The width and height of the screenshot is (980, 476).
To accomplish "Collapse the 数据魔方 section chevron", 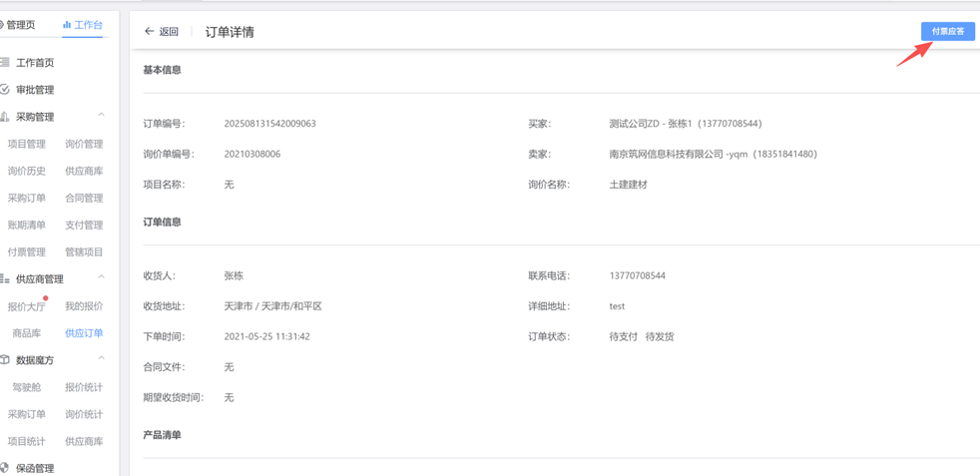I will (x=101, y=359).
